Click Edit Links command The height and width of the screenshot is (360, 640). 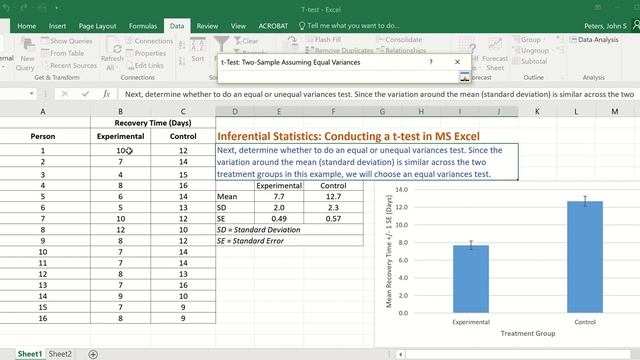coord(145,65)
